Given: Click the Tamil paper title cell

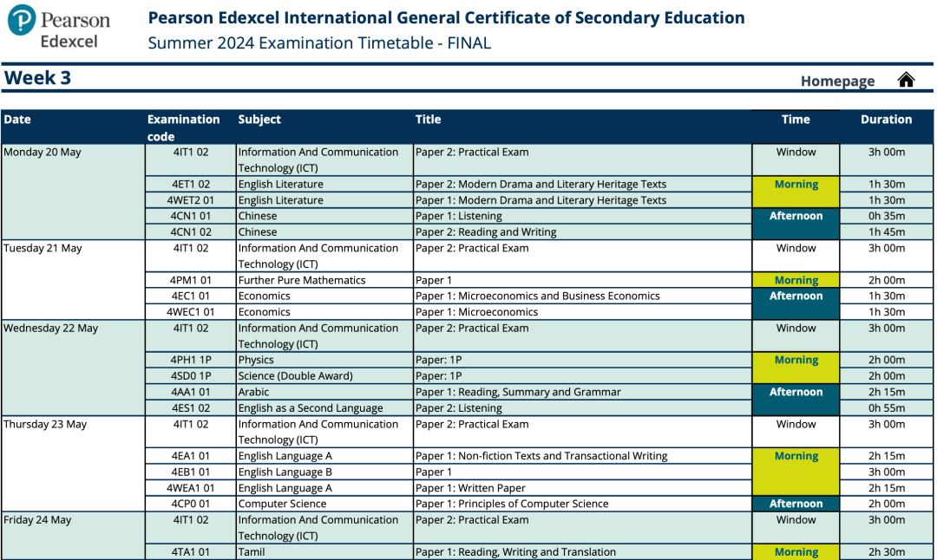Looking at the screenshot, I should pyautogui.click(x=515, y=552).
